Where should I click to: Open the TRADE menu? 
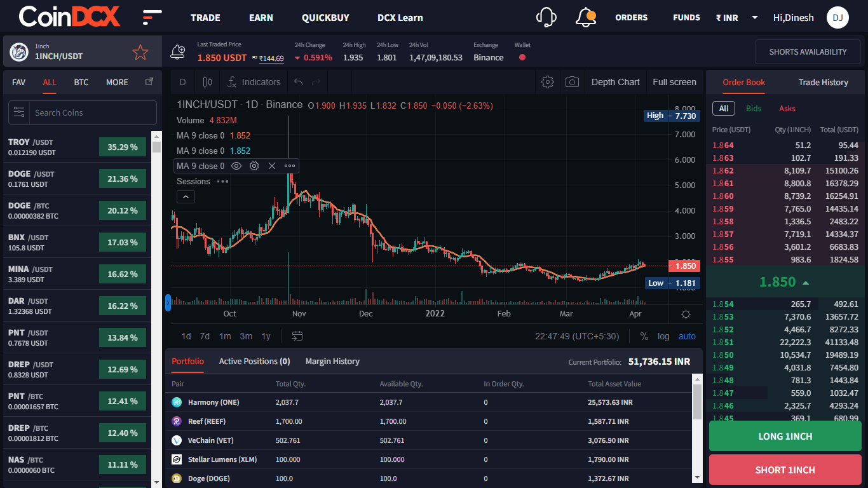tap(205, 18)
